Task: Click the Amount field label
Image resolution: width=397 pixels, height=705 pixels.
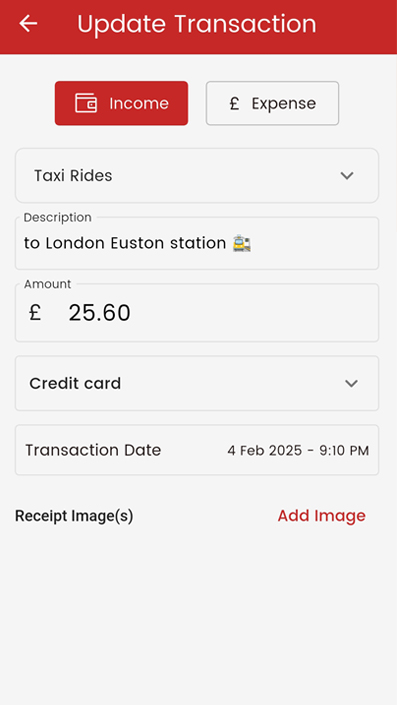Action: pos(48,284)
